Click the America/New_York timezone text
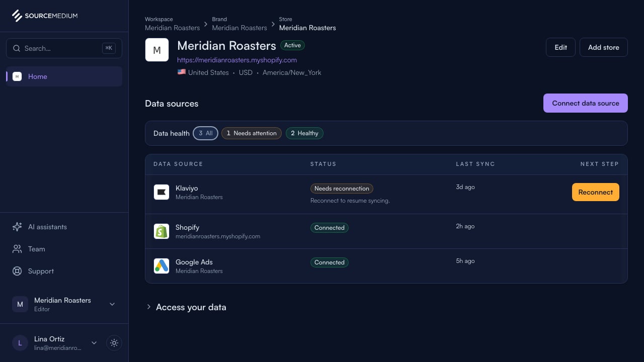Image resolution: width=644 pixels, height=362 pixels. coord(292,72)
